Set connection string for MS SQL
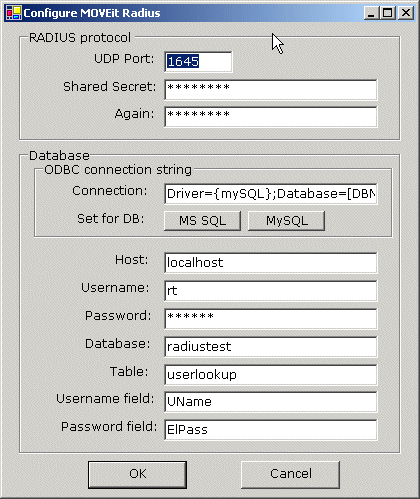This screenshot has height=499, width=420. coord(203,221)
